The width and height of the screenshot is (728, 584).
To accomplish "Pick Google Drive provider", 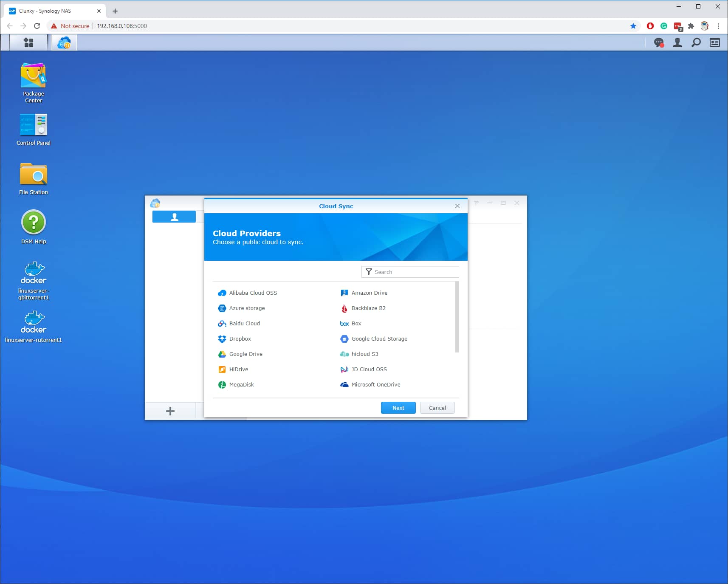I will point(240,354).
